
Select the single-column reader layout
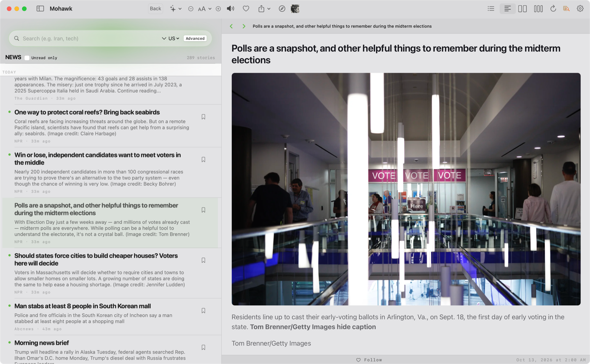pos(507,9)
